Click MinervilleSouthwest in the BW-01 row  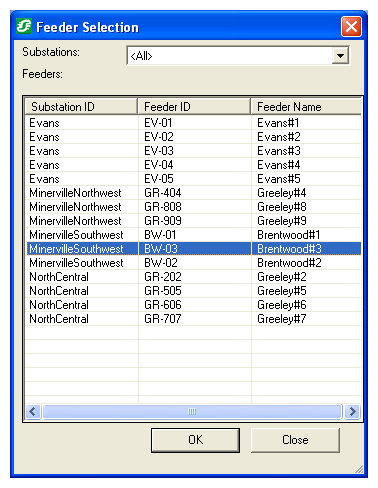[76, 235]
